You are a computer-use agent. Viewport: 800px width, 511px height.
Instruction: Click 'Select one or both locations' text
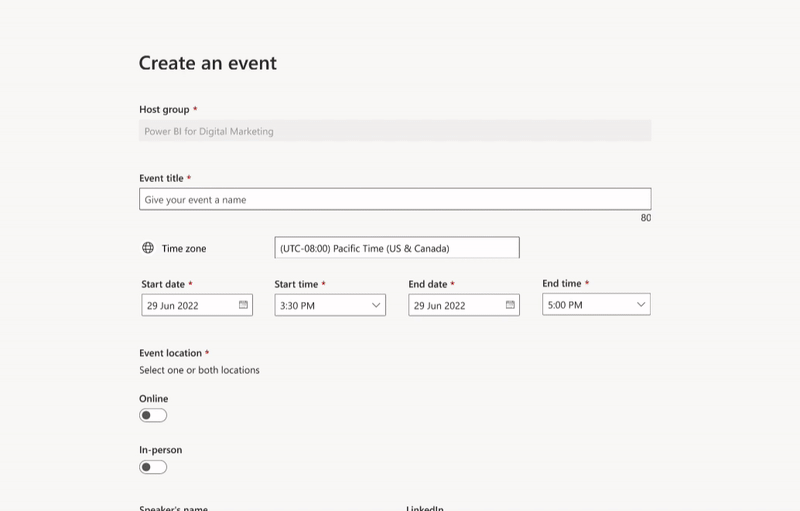coord(199,370)
